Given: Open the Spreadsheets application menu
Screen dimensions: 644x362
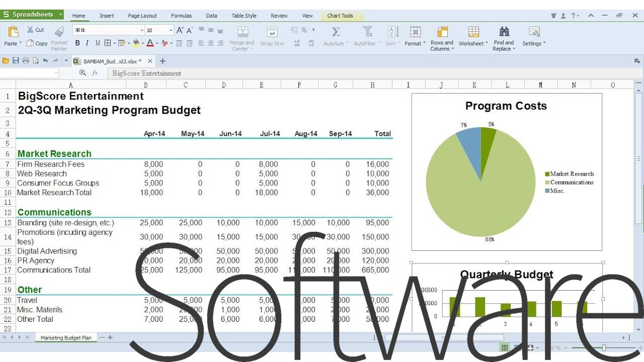Looking at the screenshot, I should point(32,15).
